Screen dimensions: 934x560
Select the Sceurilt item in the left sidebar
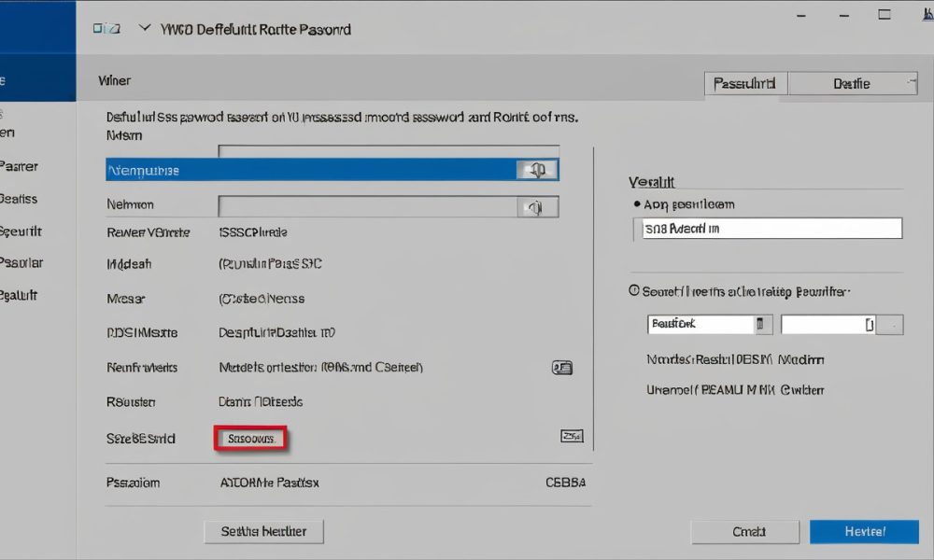point(21,231)
